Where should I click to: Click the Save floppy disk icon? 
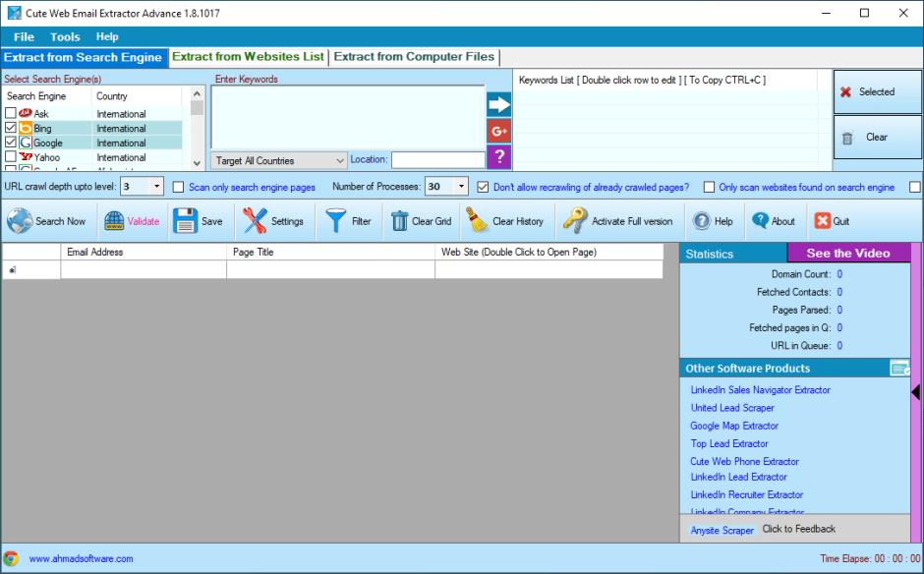185,221
